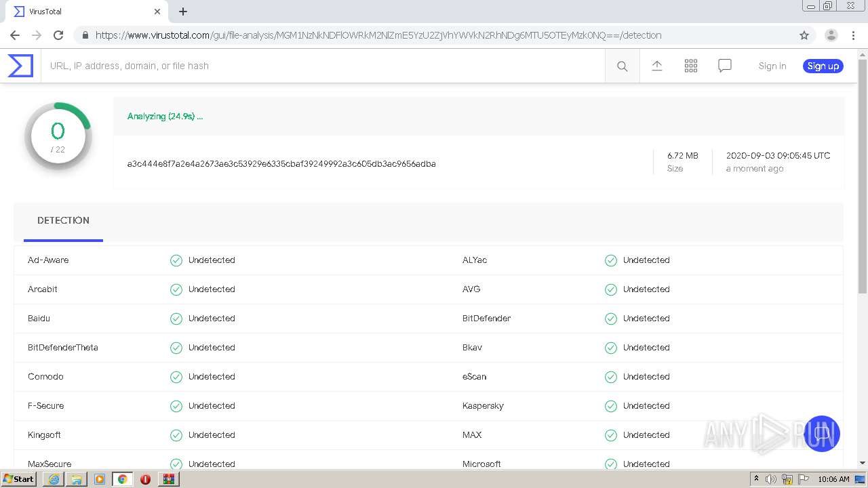The image size is (868, 488).
Task: Click the search magnifier icon
Action: coord(622,66)
